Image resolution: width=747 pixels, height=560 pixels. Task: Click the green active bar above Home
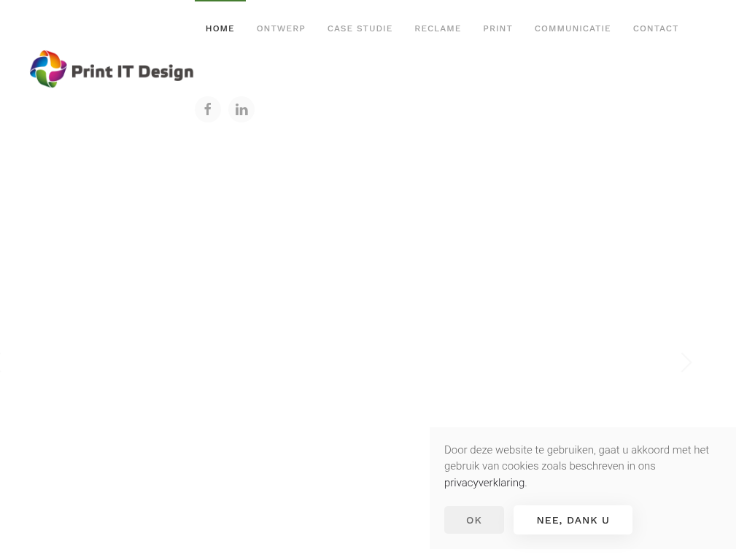click(220, 1)
